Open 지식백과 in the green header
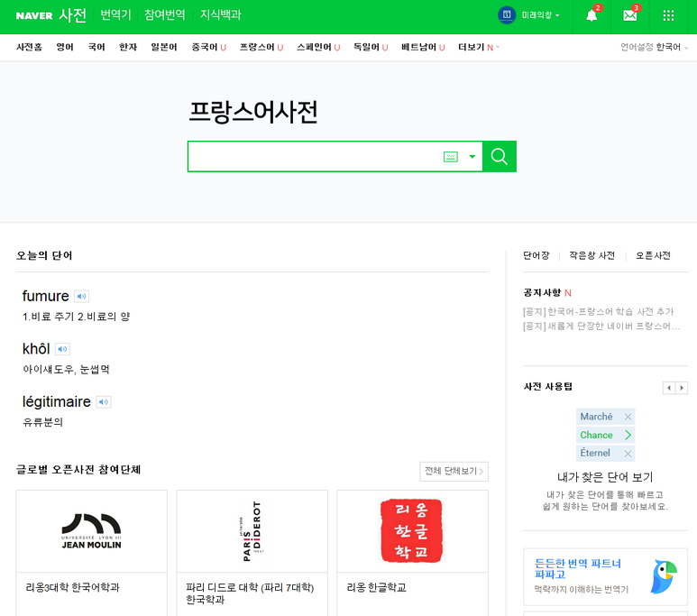This screenshot has width=697, height=616. [221, 15]
